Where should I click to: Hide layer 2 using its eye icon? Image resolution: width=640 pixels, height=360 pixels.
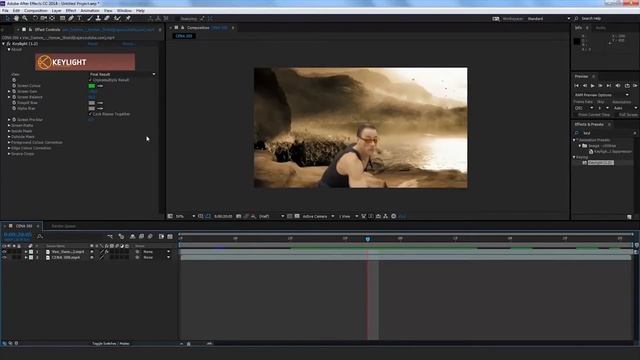(x=4, y=258)
